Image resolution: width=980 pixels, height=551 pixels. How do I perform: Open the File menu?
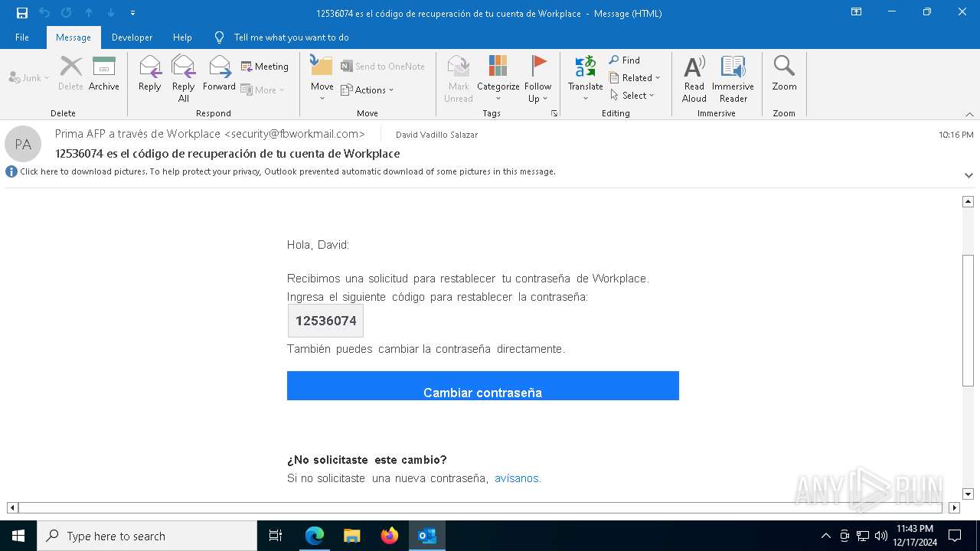(x=22, y=37)
